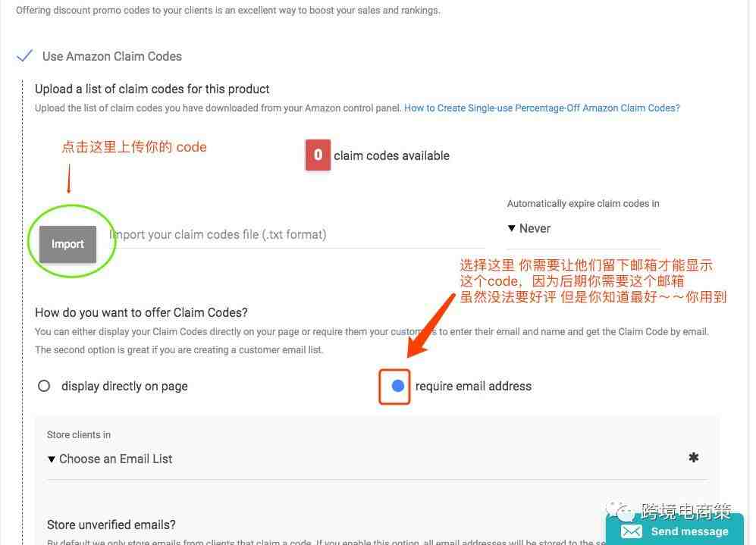Click the claim codes file input field

click(x=296, y=235)
